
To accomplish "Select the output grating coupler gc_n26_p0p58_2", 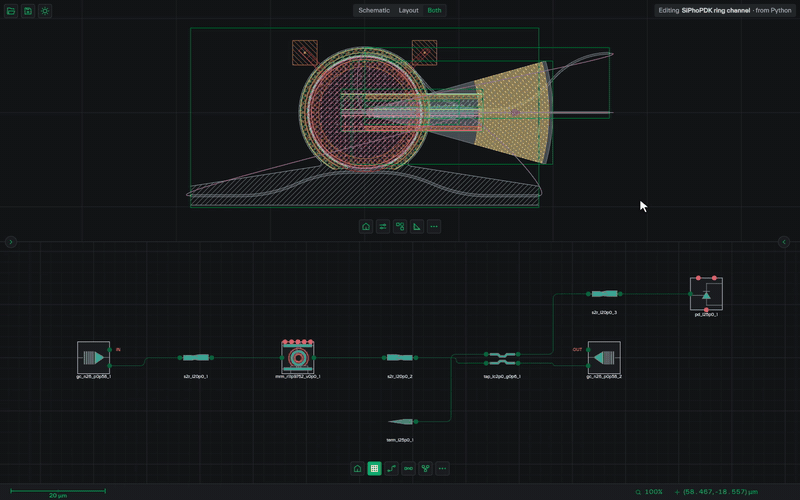I will point(604,358).
